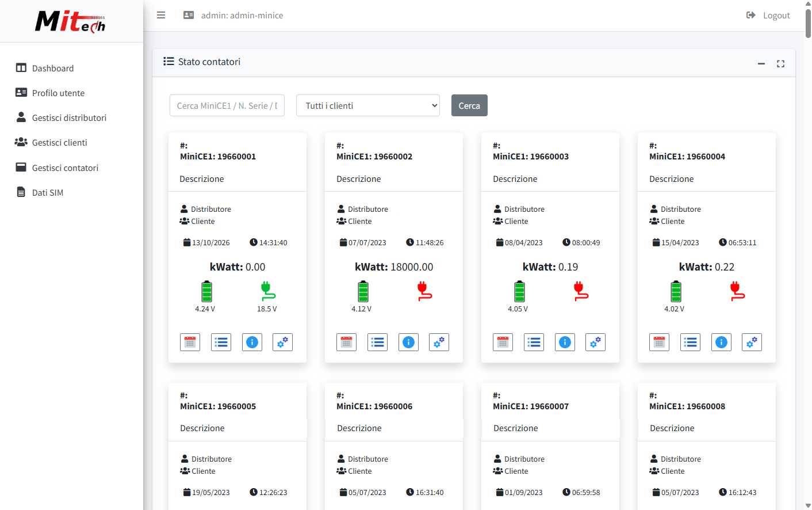Click red power plug icon on 19660002
Image resolution: width=812 pixels, height=510 pixels.
[x=424, y=291]
